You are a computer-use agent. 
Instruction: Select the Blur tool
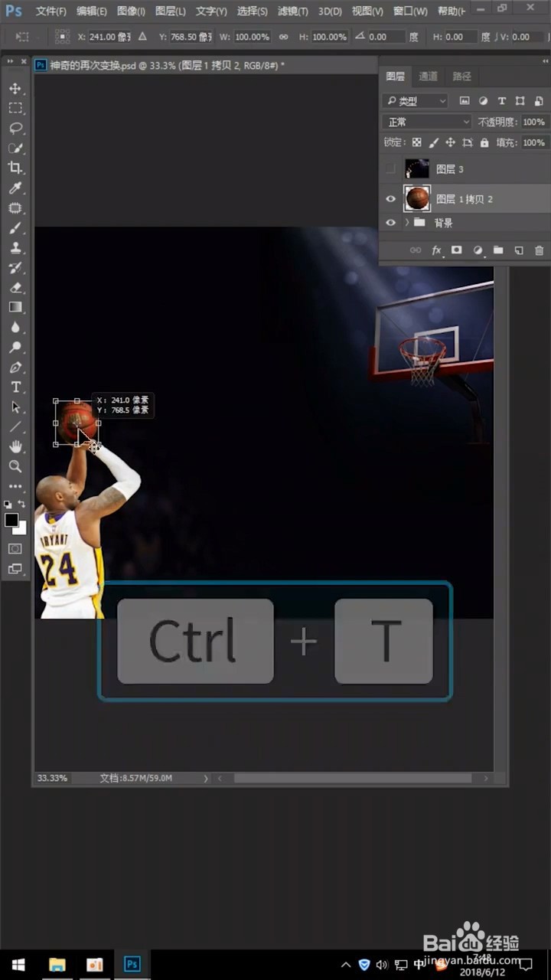[x=15, y=328]
